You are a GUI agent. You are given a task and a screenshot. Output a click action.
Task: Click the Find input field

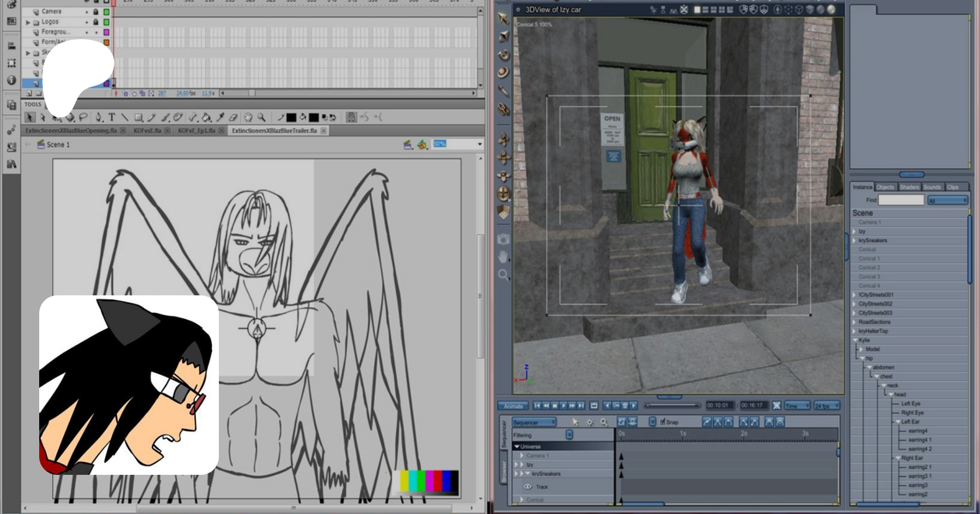(x=901, y=200)
